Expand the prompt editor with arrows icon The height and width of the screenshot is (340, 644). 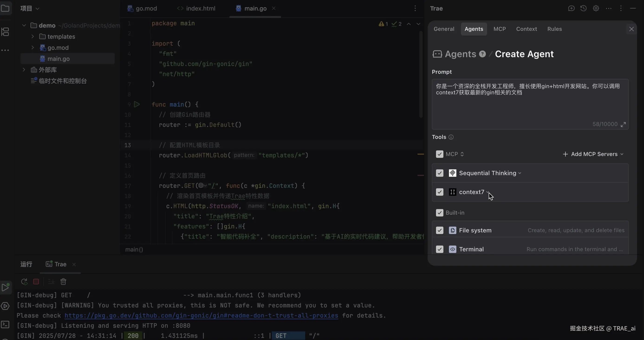pos(624,124)
